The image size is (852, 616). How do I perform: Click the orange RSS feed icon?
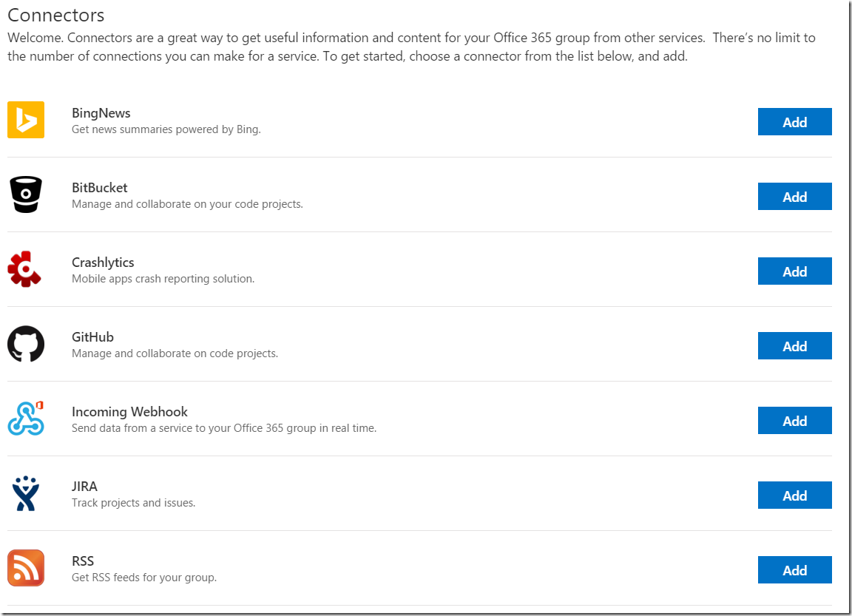point(26,568)
